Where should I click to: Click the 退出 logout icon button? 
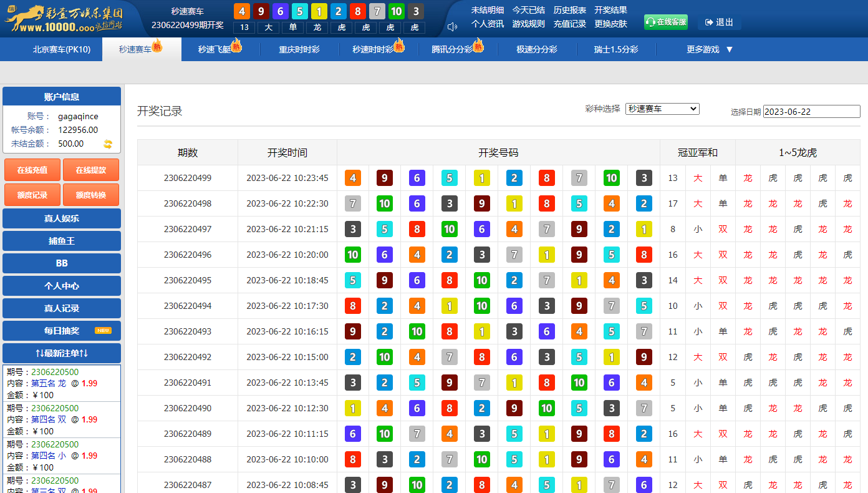tap(719, 22)
